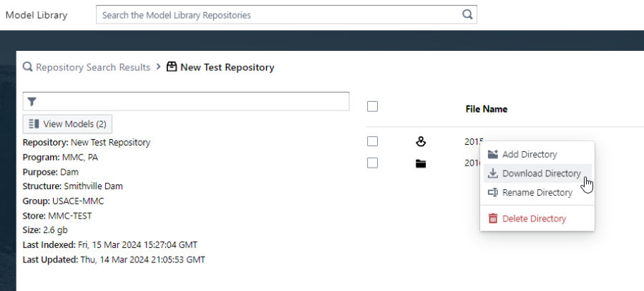Click into the filter text box
644x291 pixels.
pos(193,102)
